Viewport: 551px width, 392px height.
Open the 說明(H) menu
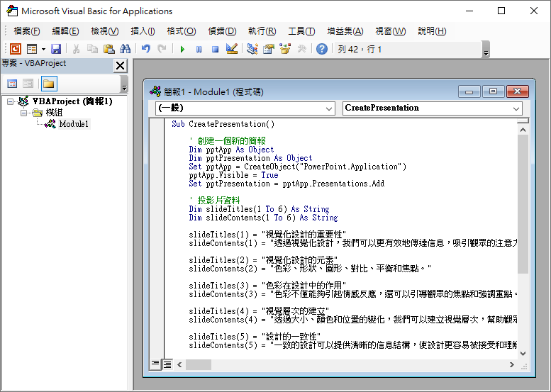(x=432, y=31)
